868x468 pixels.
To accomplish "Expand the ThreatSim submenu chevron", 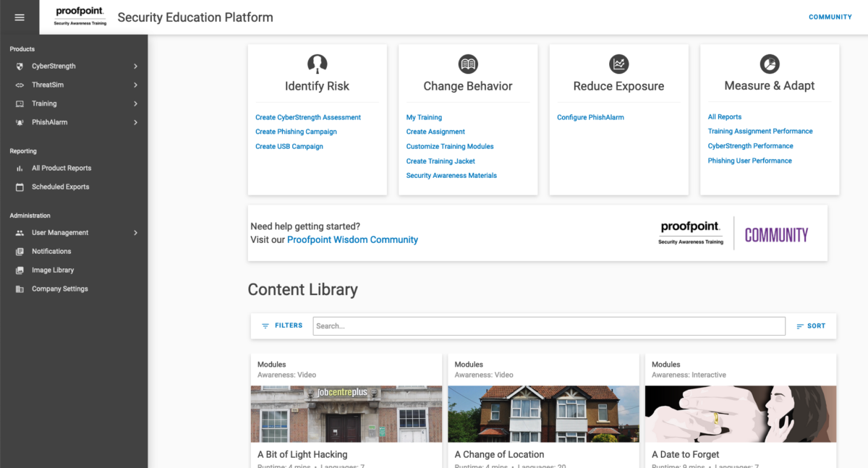I will 135,85.
